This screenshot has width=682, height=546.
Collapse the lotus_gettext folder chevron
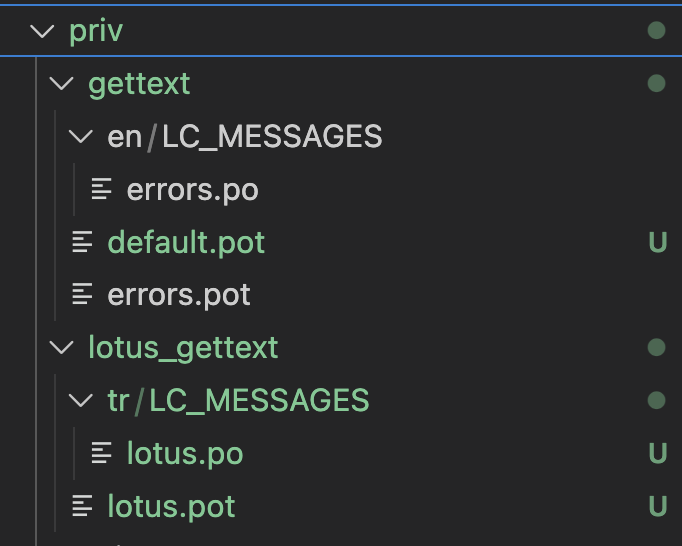click(x=62, y=348)
